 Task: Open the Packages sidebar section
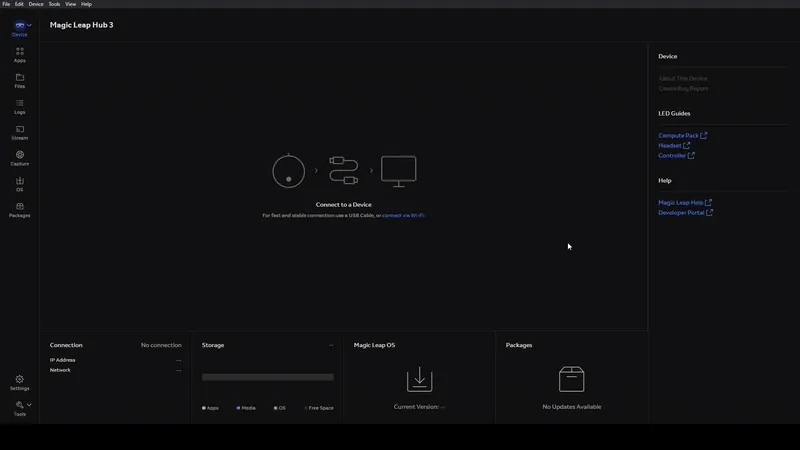point(19,210)
